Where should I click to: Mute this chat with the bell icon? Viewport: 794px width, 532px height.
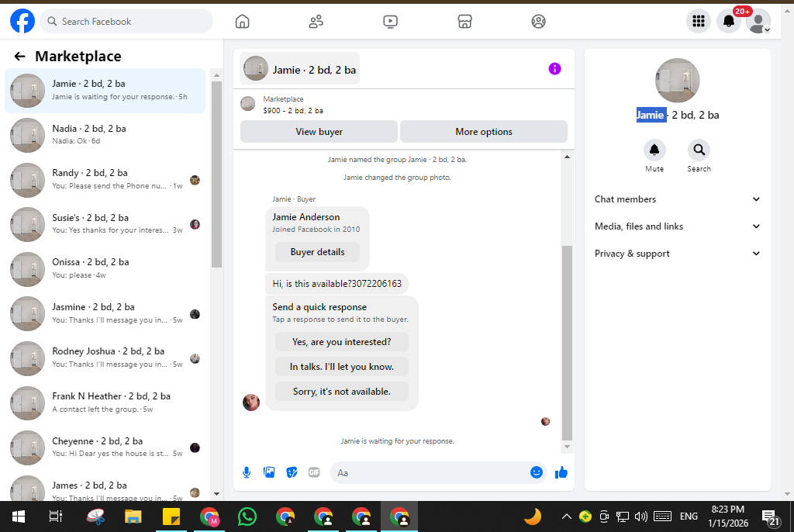click(654, 150)
